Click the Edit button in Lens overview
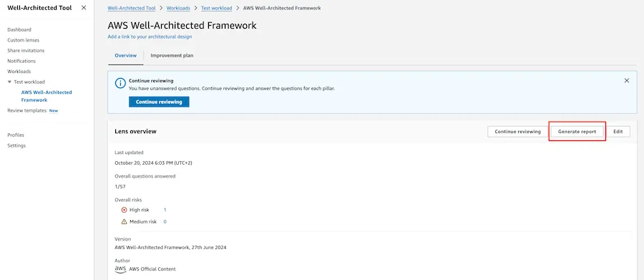This screenshot has width=644, height=280. tap(618, 132)
